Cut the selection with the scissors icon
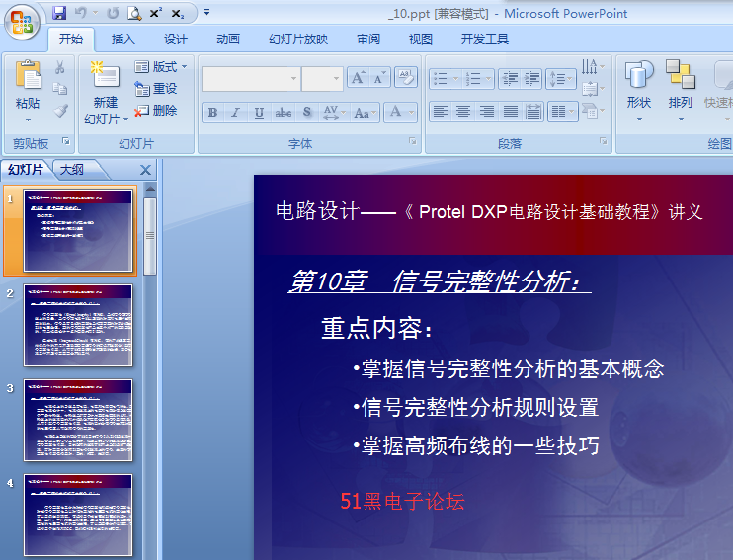Screen dimensions: 733x560 (60, 68)
